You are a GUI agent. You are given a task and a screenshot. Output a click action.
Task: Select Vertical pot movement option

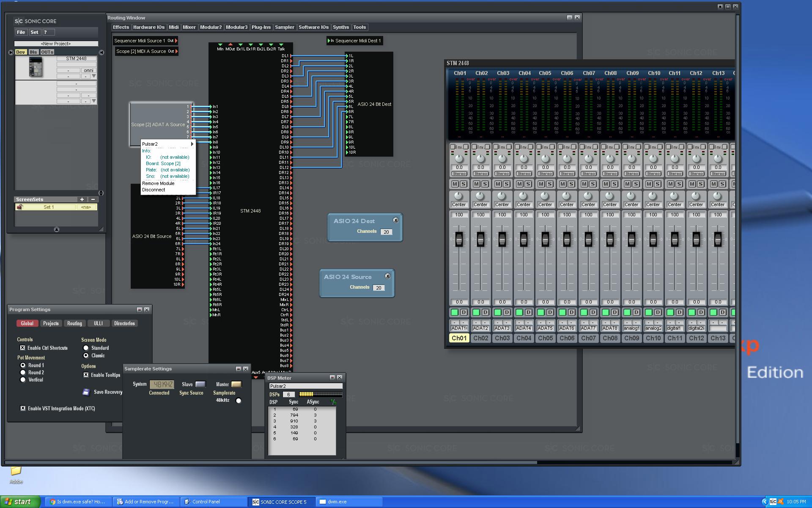pyautogui.click(x=23, y=380)
